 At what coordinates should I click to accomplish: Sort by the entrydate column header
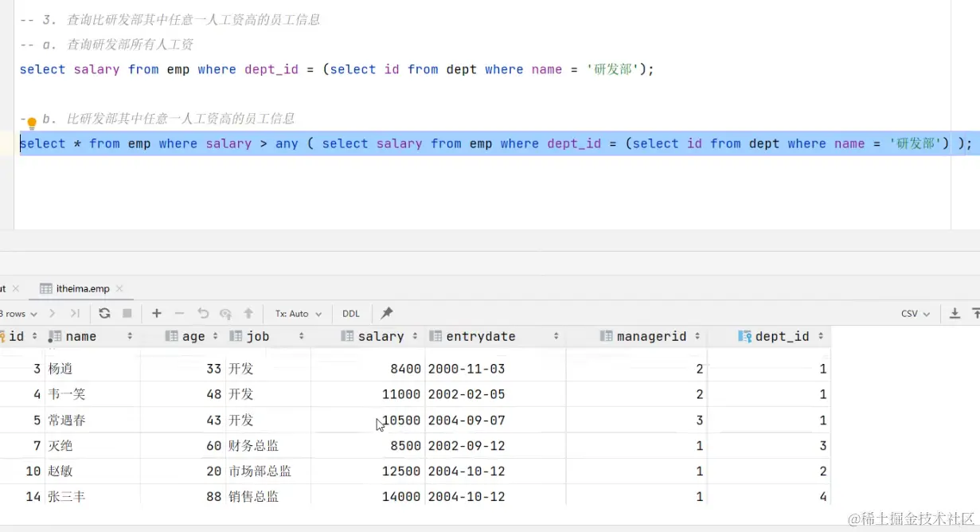coord(494,337)
